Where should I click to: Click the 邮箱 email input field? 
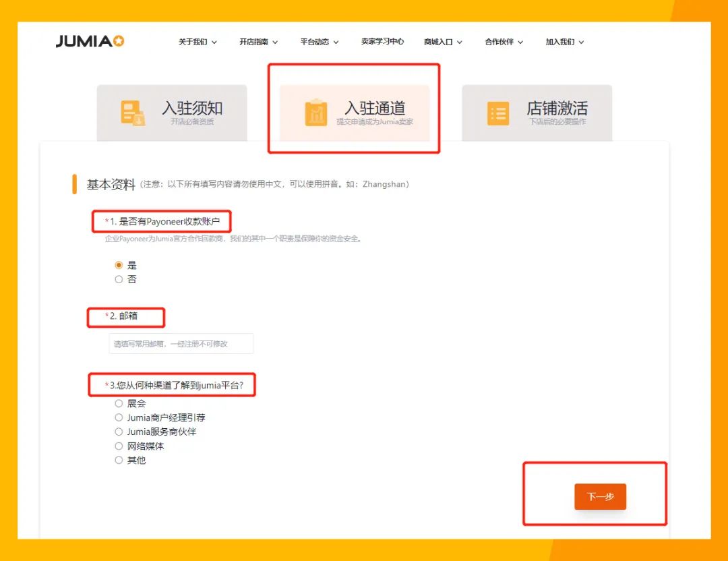181,343
